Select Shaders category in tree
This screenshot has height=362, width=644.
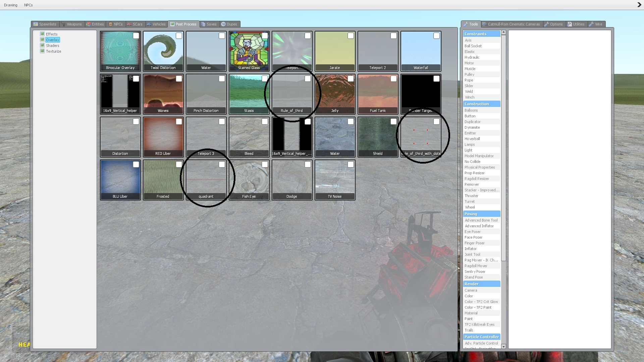tap(52, 46)
